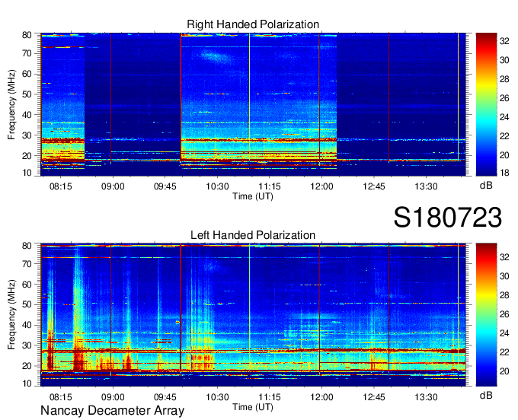Click "Time (UT)" label under the upper plot
The width and height of the screenshot is (518, 420).
253,196
